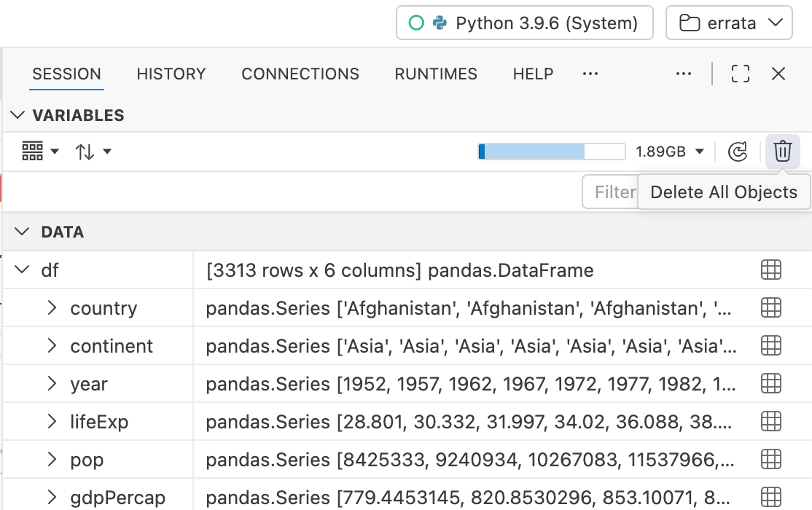
Task: Maximize the panel size
Action: point(740,74)
